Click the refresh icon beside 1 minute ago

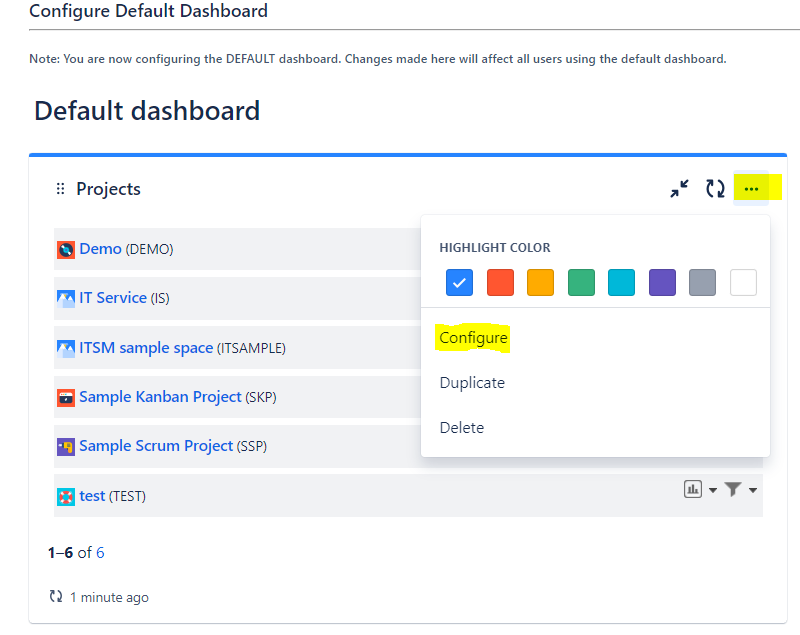pos(56,596)
